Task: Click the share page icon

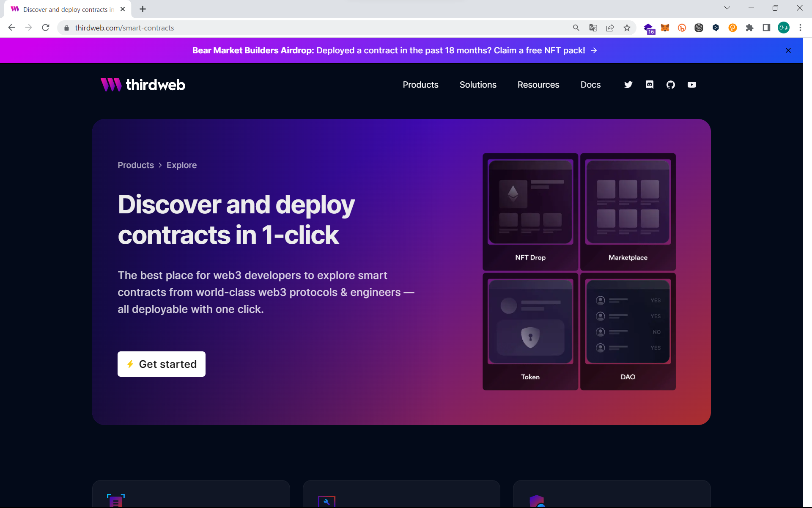Action: (610, 28)
